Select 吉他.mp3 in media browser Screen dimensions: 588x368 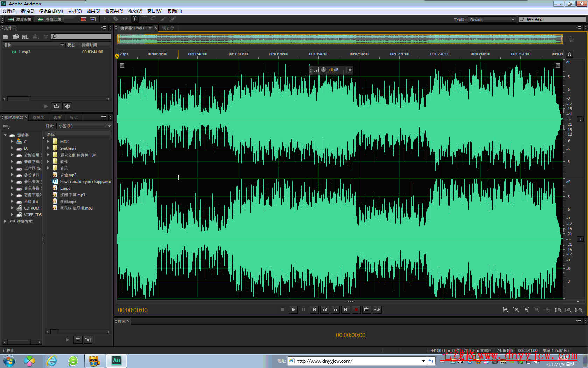68,175
